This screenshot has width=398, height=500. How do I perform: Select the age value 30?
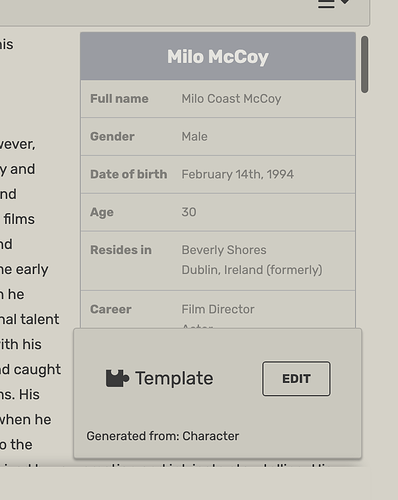[x=189, y=212]
